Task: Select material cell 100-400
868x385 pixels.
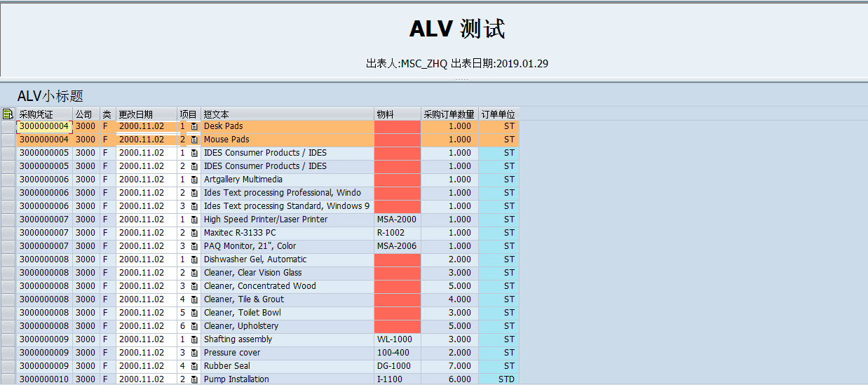Action: pyautogui.click(x=398, y=353)
